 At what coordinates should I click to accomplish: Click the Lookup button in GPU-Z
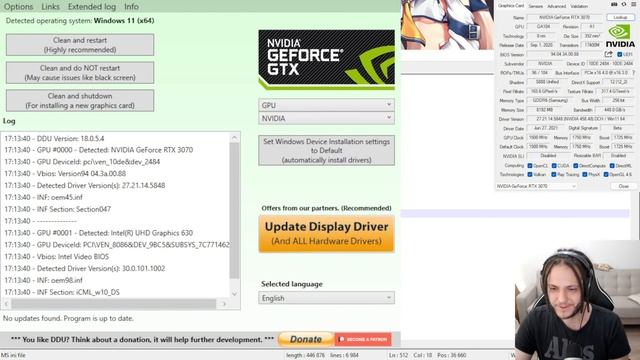[x=620, y=18]
